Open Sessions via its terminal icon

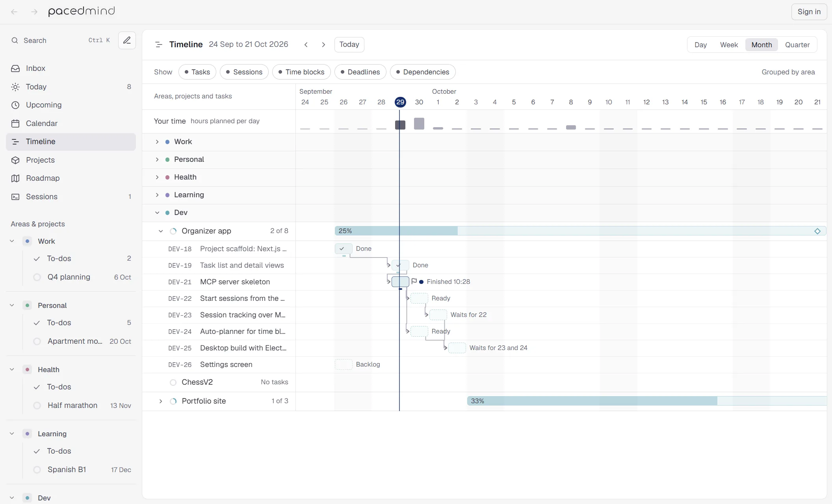(15, 196)
